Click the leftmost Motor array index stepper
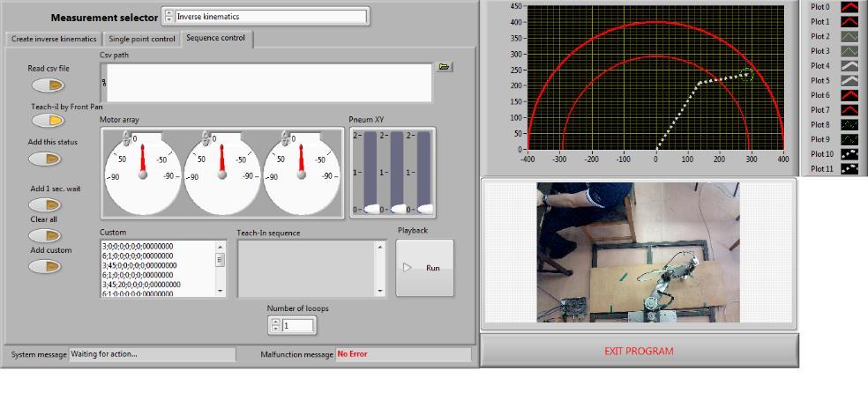This screenshot has width=868, height=393. point(126,138)
